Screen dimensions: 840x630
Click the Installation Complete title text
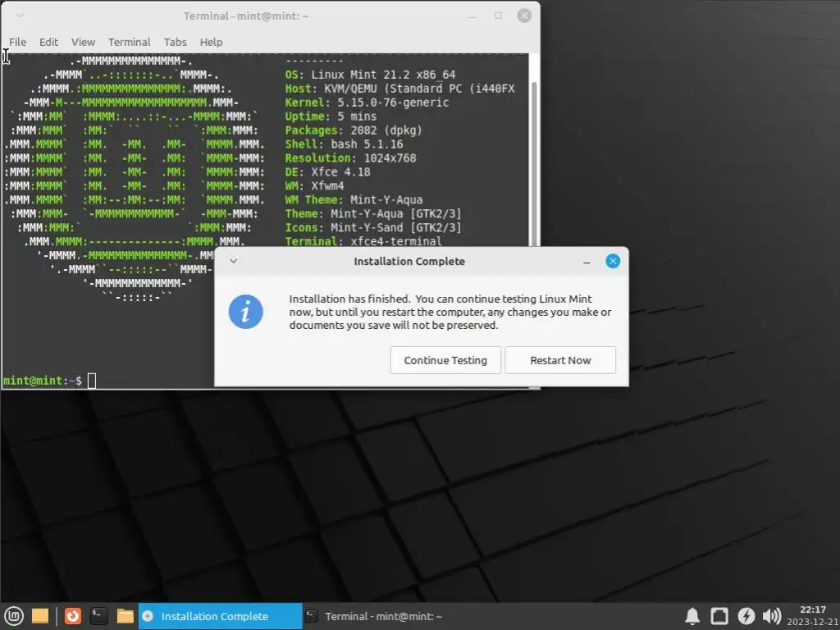coord(409,262)
